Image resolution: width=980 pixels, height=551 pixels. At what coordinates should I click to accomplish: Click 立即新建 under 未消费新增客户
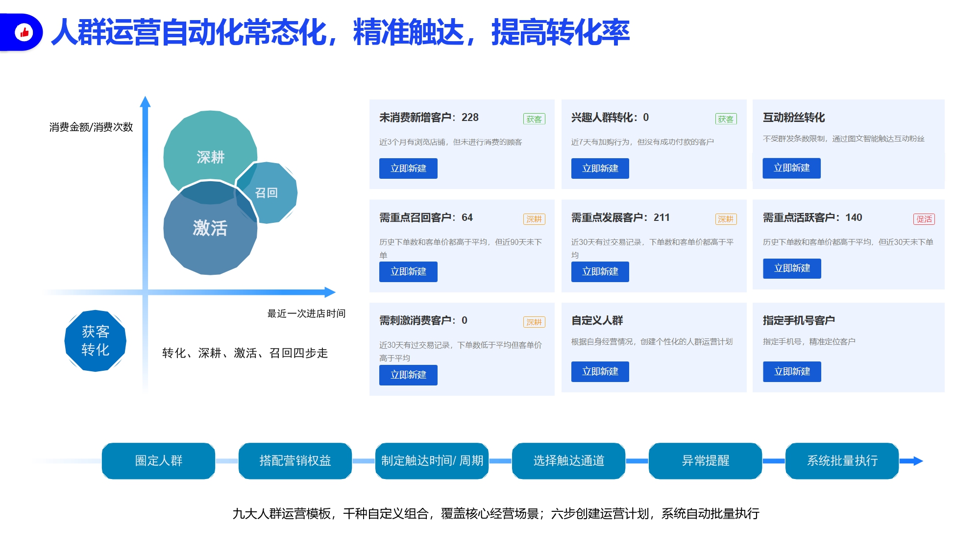point(408,168)
